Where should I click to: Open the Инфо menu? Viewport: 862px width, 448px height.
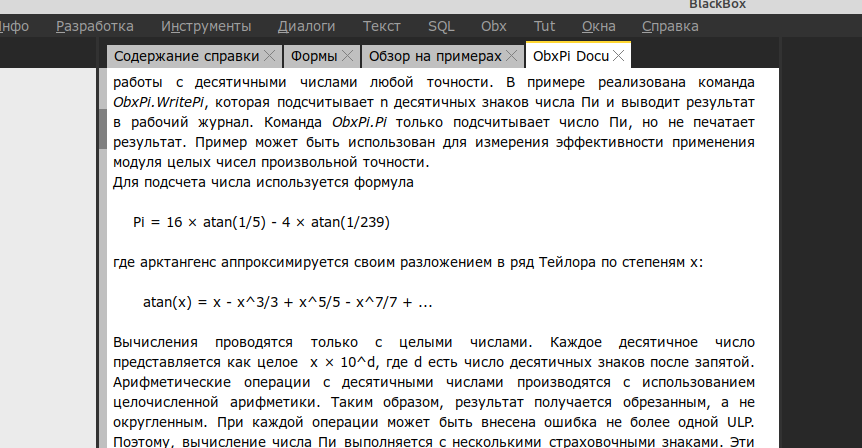tap(14, 25)
